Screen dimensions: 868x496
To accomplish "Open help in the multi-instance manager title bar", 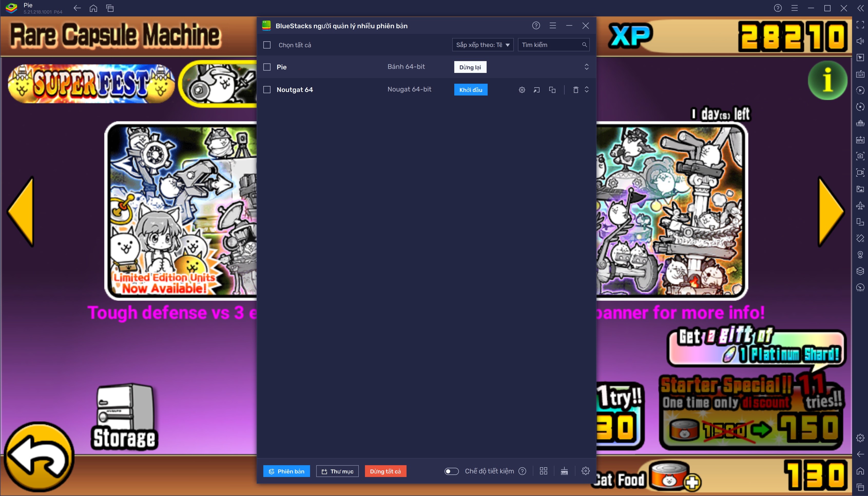I will pos(536,26).
